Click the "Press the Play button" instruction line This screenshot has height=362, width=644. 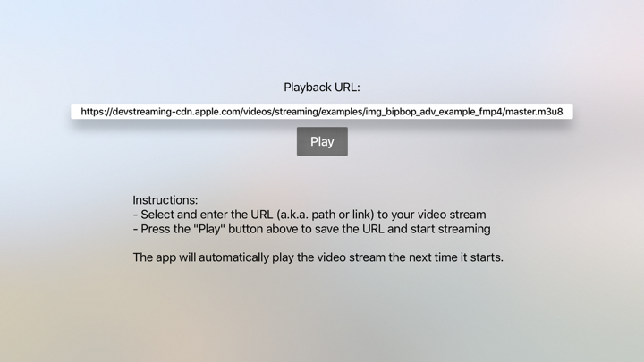click(311, 229)
